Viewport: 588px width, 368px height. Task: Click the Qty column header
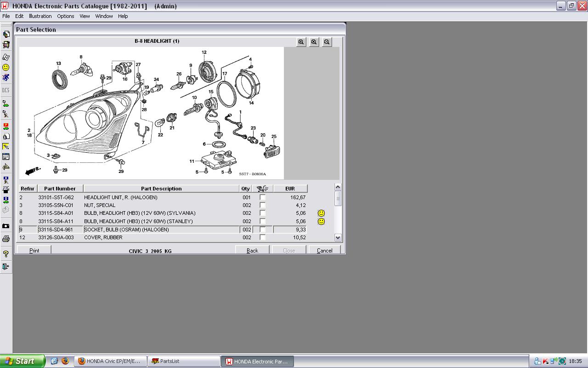click(x=246, y=189)
